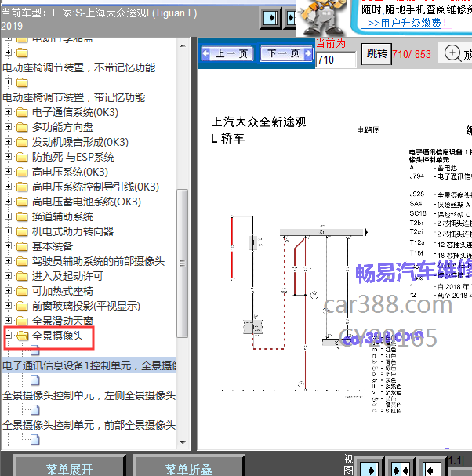The image size is (472, 476).
Task: Click tree scrollbar down arrow
Action: click(183, 442)
